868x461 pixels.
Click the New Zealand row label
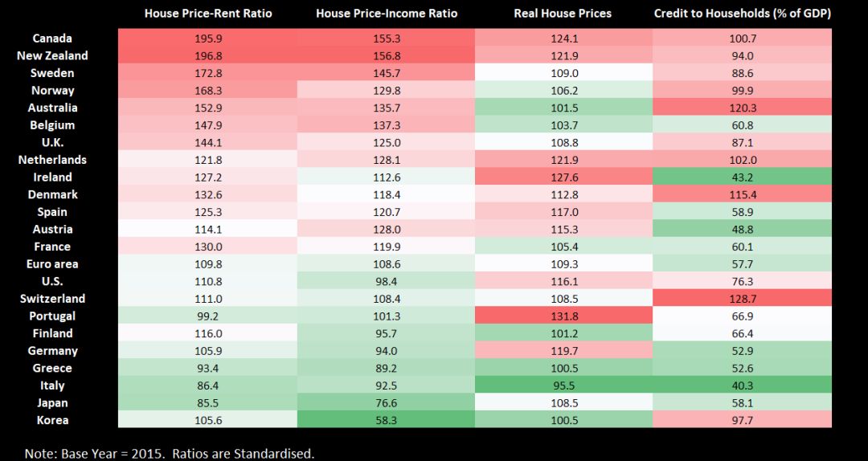coord(52,56)
